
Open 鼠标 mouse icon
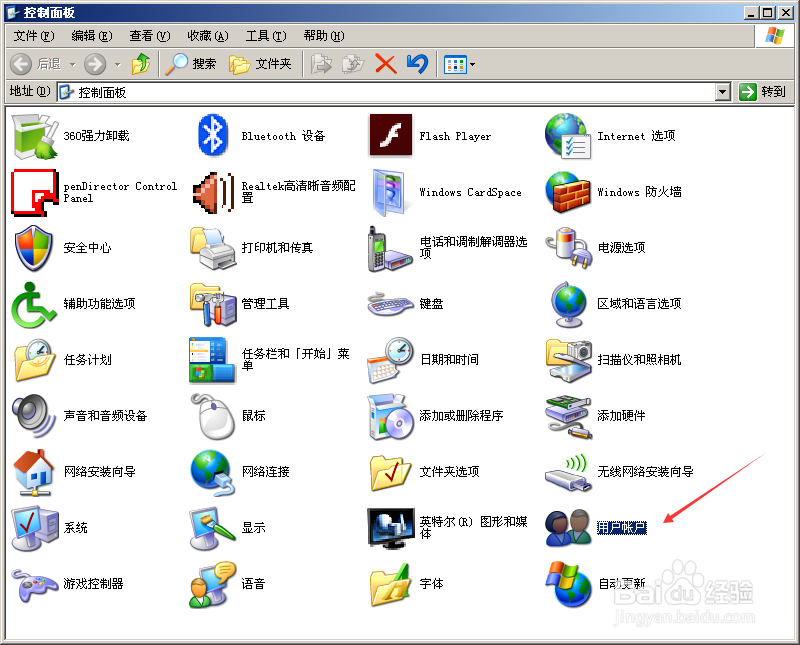[212, 416]
